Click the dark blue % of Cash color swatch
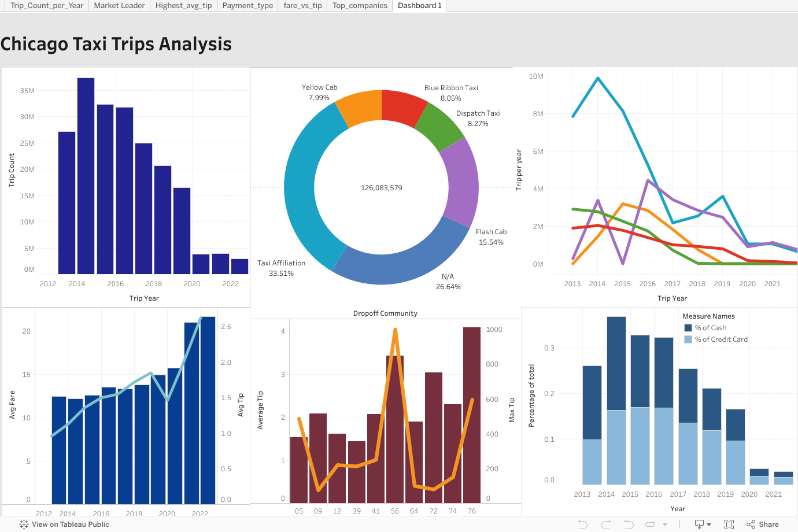The image size is (798, 532). click(689, 328)
